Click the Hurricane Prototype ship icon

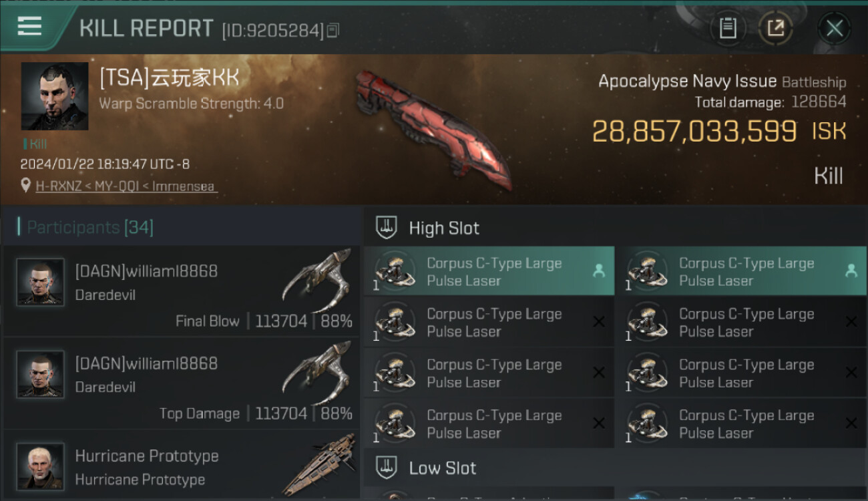(x=318, y=465)
